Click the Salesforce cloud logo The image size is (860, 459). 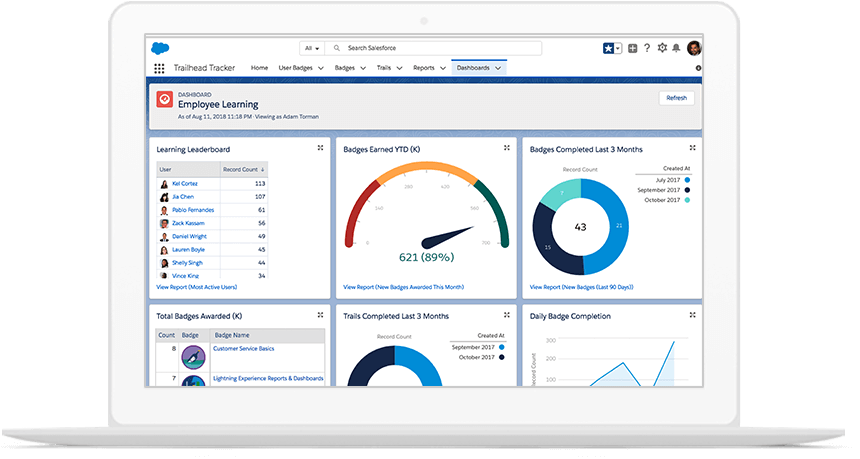pos(160,48)
